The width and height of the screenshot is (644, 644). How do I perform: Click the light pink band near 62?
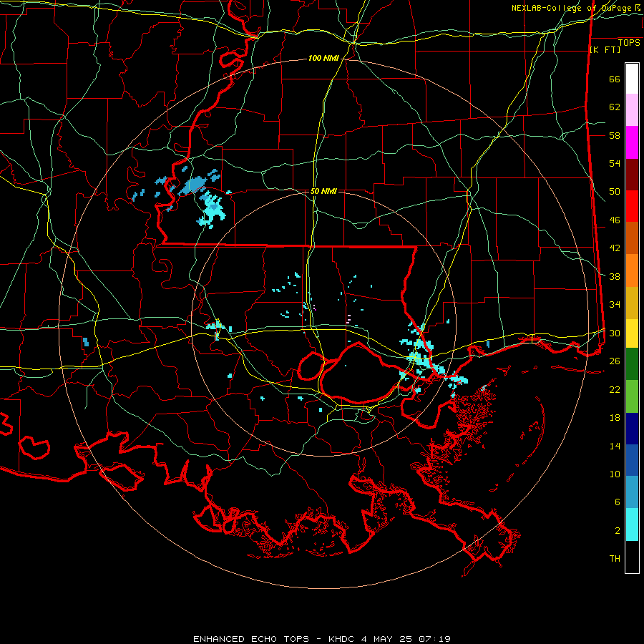632,110
